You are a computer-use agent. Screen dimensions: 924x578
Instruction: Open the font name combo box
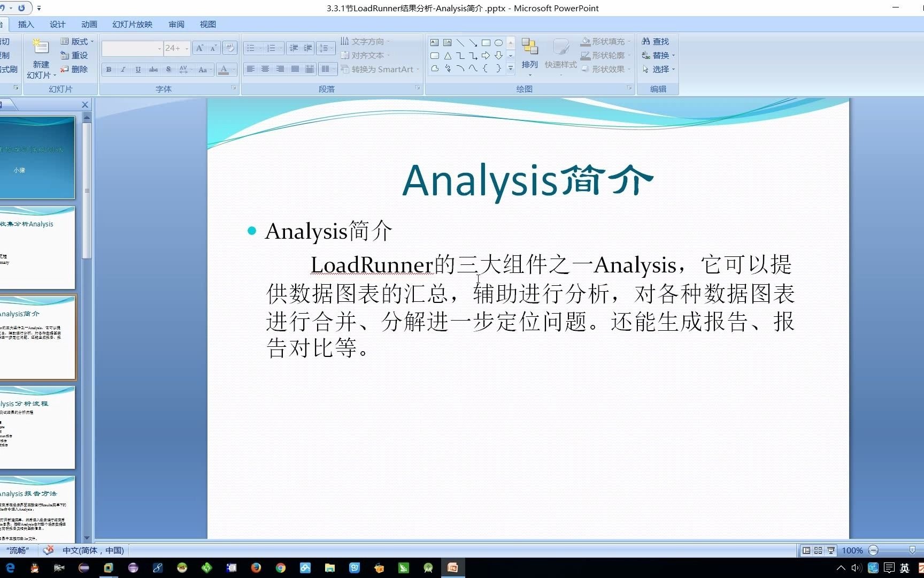(132, 48)
